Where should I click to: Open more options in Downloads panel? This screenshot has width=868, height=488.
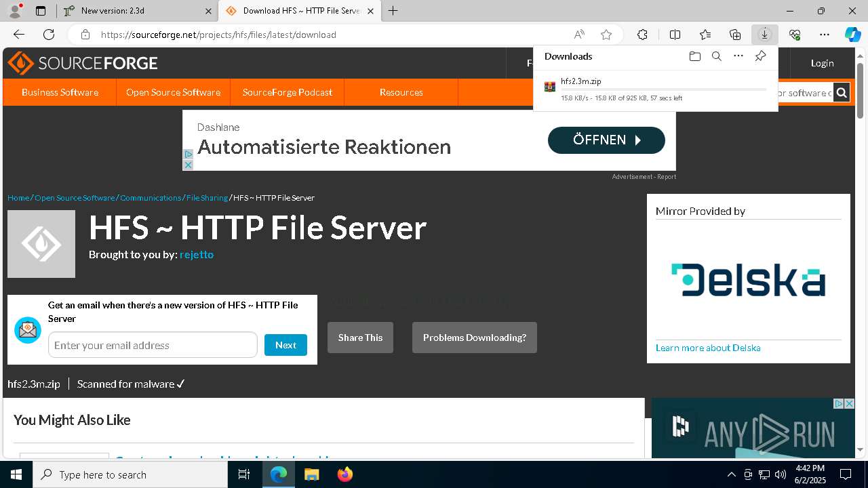point(738,56)
